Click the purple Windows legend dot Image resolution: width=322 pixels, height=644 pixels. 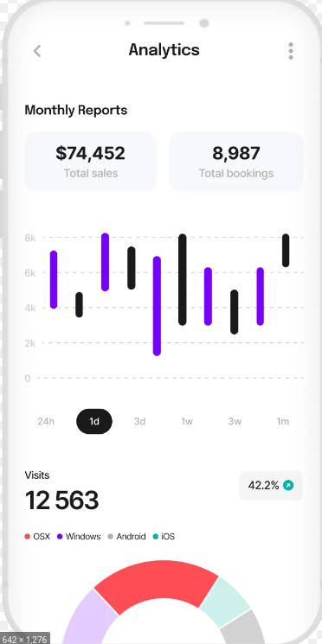pyautogui.click(x=60, y=537)
